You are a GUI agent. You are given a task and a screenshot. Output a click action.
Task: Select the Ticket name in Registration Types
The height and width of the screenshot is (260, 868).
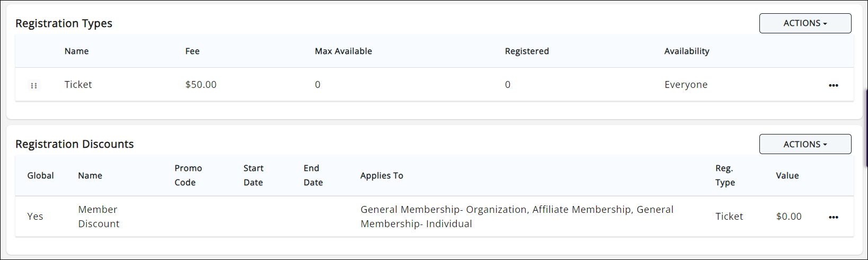coord(78,85)
